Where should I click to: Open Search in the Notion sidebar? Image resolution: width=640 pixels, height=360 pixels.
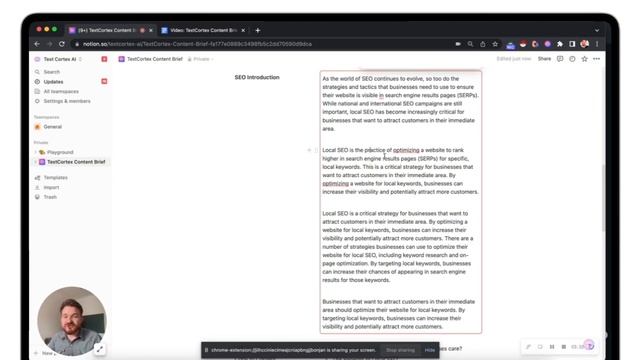(52, 72)
